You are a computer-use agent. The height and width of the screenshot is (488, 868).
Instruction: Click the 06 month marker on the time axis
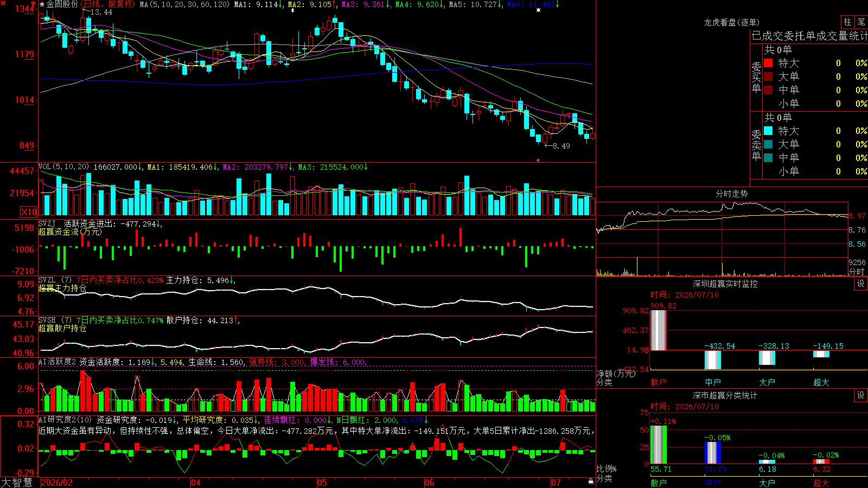pyautogui.click(x=430, y=483)
